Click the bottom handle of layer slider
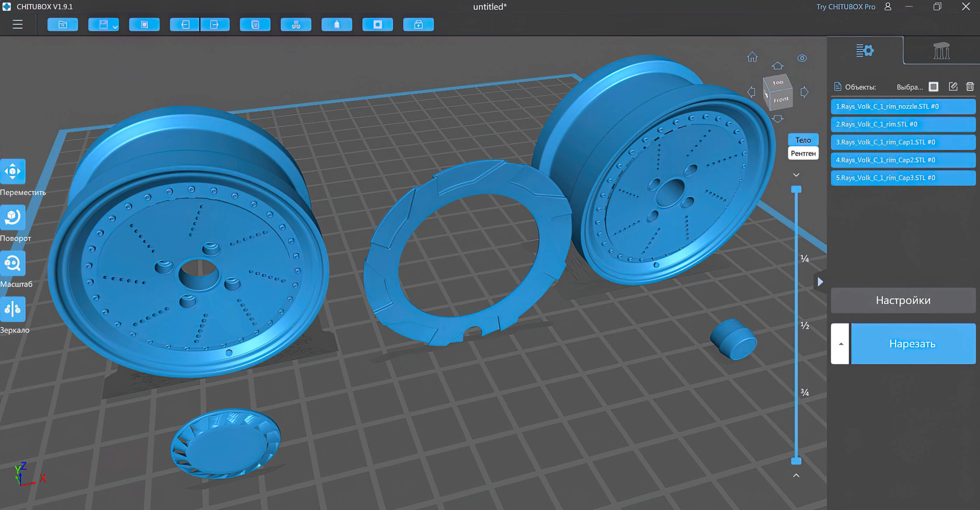The image size is (980, 510). tap(796, 461)
